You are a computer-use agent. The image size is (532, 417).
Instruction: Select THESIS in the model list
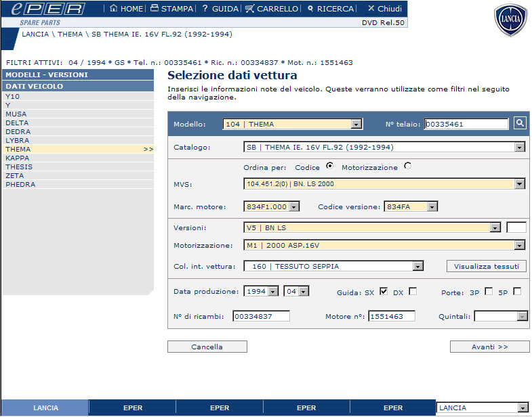[78, 167]
